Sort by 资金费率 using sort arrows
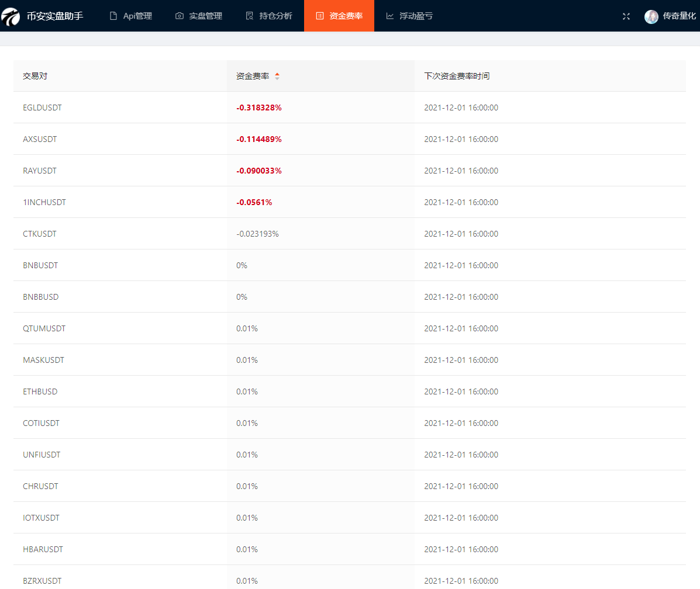700x589 pixels. 277,76
